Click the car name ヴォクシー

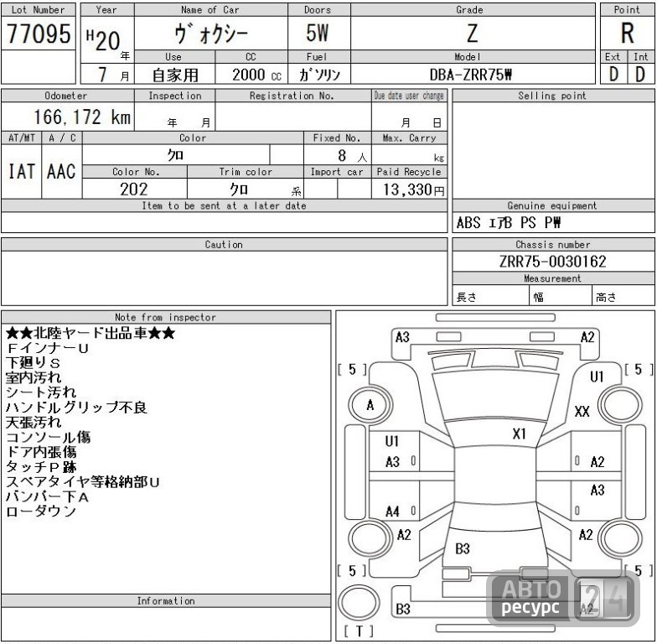(x=211, y=34)
